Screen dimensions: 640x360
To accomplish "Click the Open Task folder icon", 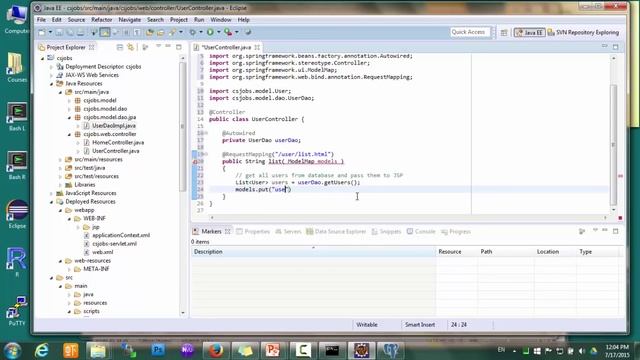I will coord(160,32).
